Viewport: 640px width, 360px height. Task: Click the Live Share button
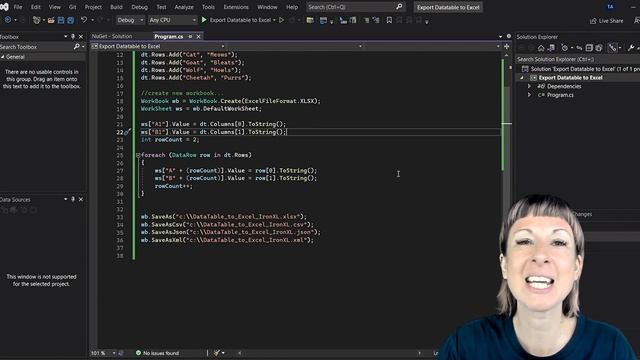607,20
